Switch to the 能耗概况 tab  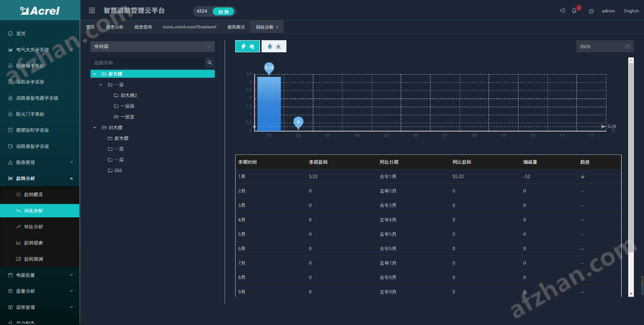coord(236,27)
